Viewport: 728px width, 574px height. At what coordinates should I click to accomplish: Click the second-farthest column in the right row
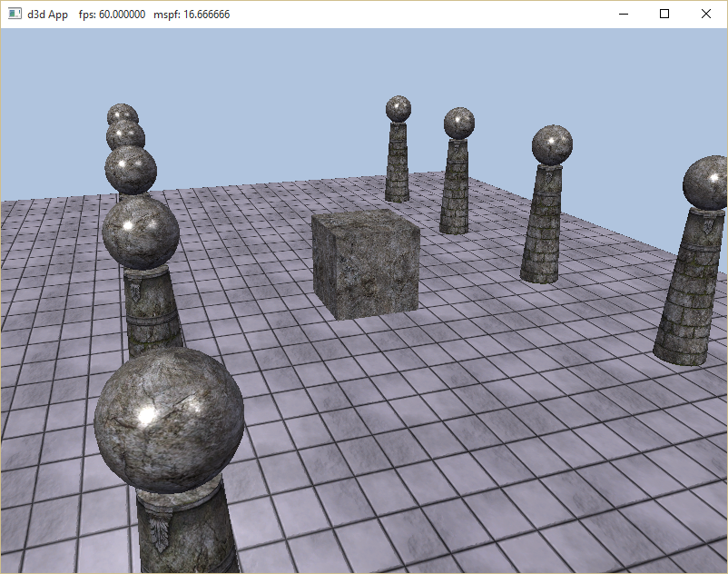pos(455,189)
